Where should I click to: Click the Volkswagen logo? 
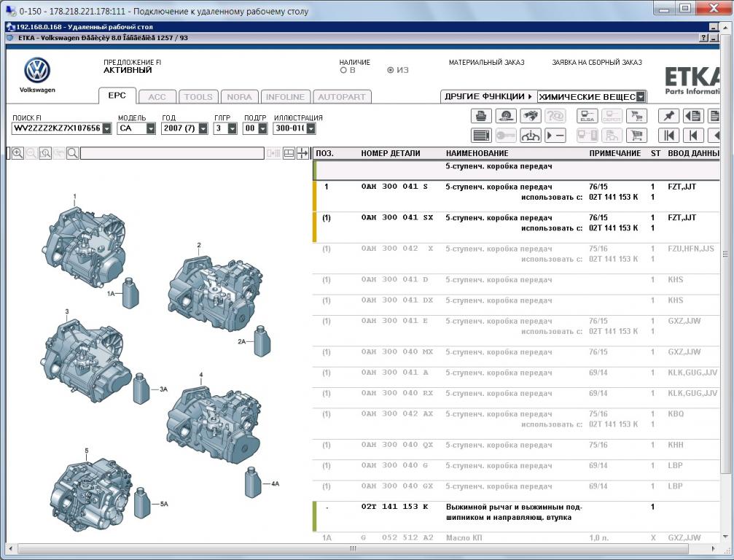click(37, 70)
